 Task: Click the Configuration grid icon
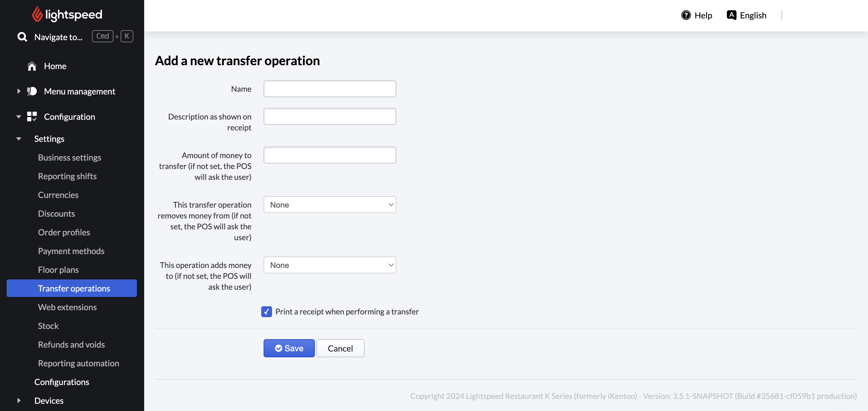tap(32, 117)
